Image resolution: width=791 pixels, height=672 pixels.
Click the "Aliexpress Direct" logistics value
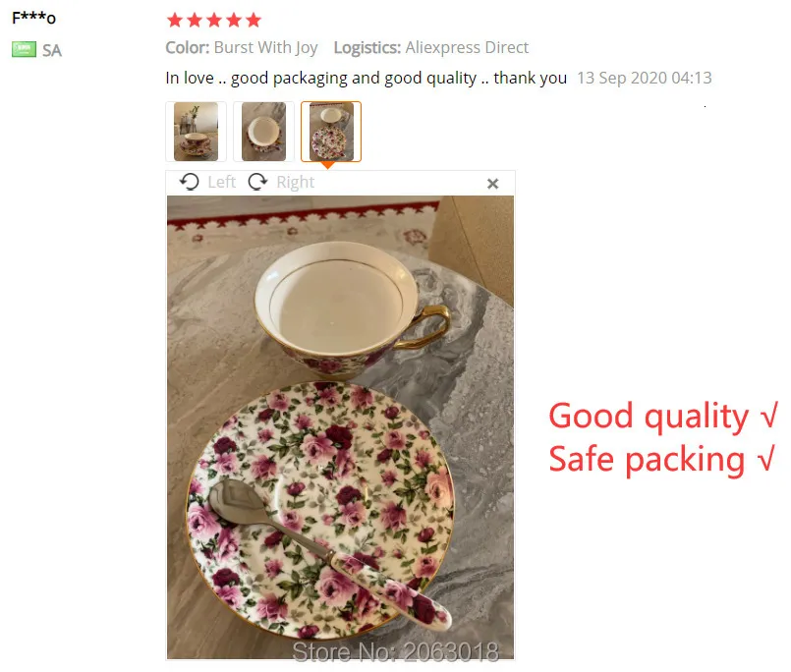467,47
